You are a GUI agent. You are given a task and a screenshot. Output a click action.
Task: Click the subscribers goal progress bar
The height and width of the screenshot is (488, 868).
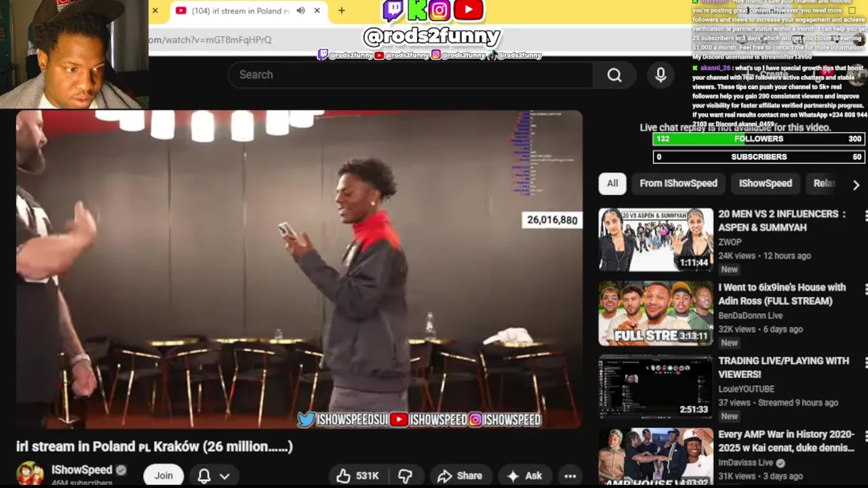click(x=758, y=157)
